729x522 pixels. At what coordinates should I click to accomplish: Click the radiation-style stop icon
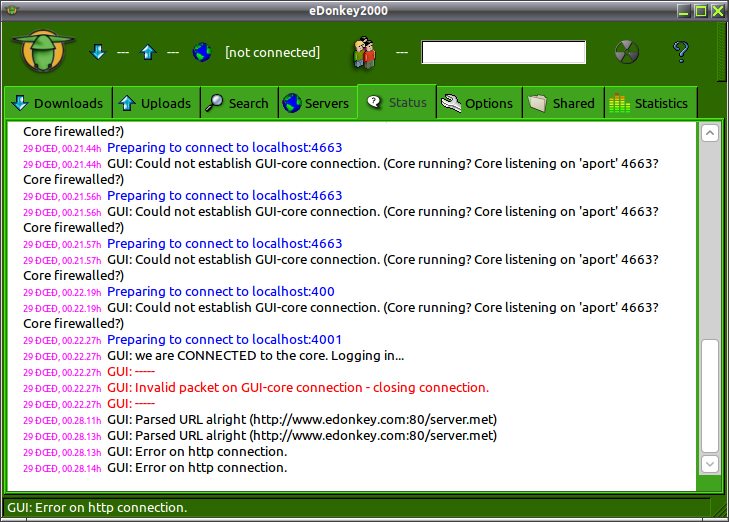point(627,52)
